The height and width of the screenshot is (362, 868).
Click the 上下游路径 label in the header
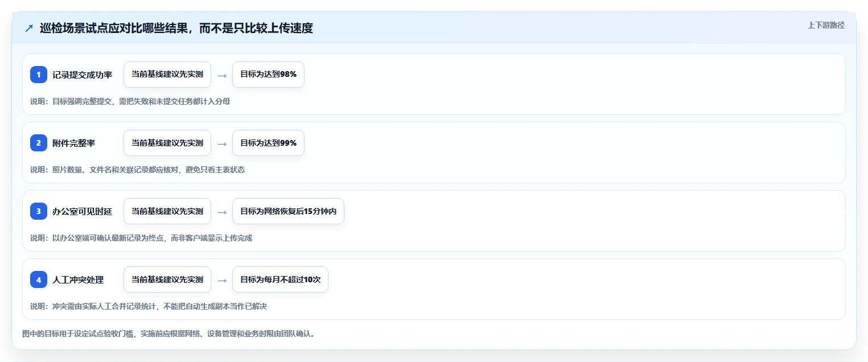click(826, 25)
